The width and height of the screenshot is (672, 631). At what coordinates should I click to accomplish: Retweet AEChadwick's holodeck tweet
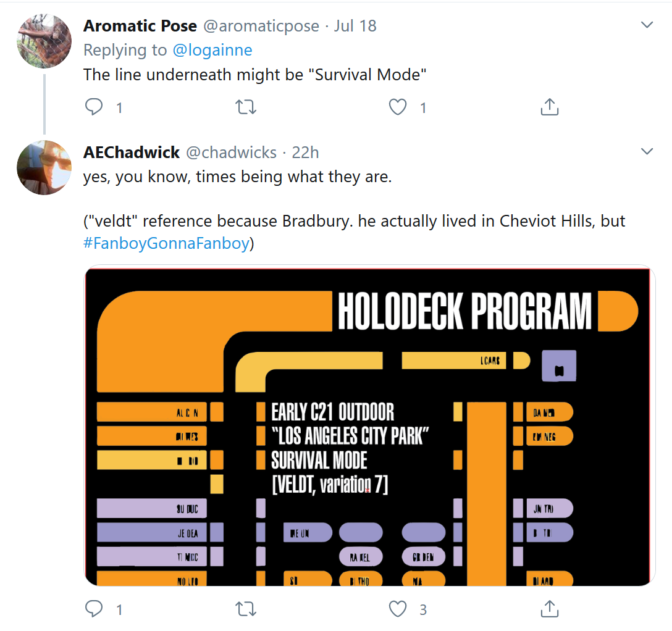pos(246,609)
